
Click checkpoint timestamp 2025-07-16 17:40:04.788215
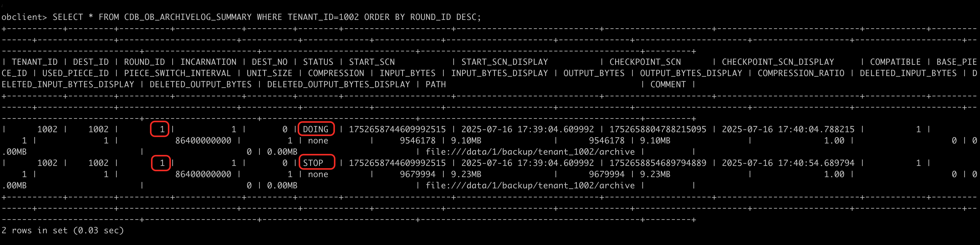pyautogui.click(x=788, y=129)
